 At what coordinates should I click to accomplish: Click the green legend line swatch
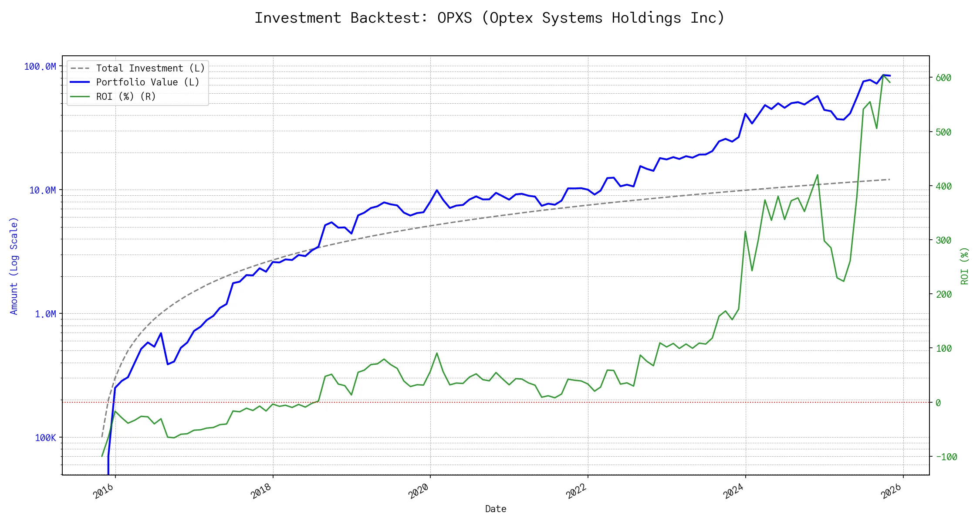(x=80, y=97)
